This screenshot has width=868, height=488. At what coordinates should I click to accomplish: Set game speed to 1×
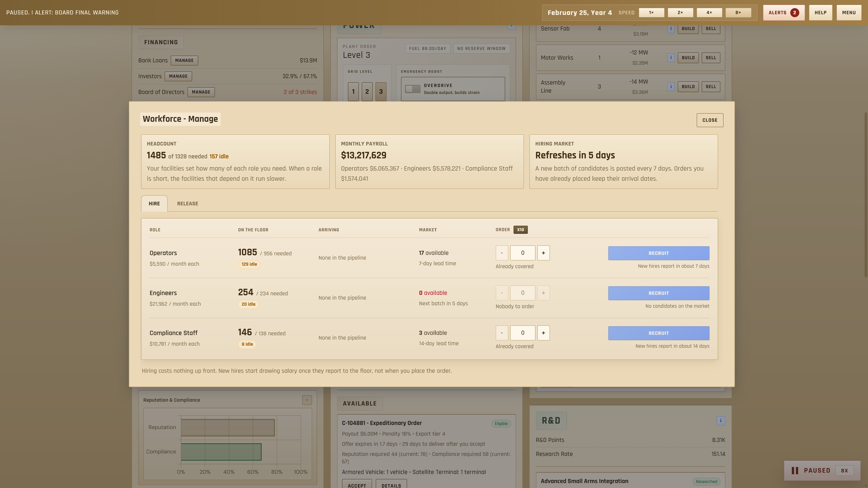(x=651, y=12)
